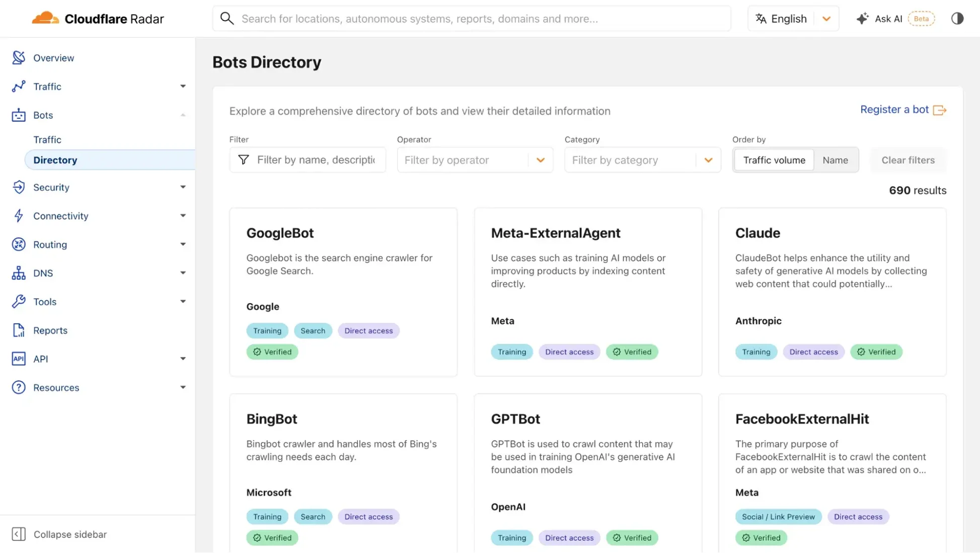
Task: Open the Claude bot card title
Action: click(758, 233)
